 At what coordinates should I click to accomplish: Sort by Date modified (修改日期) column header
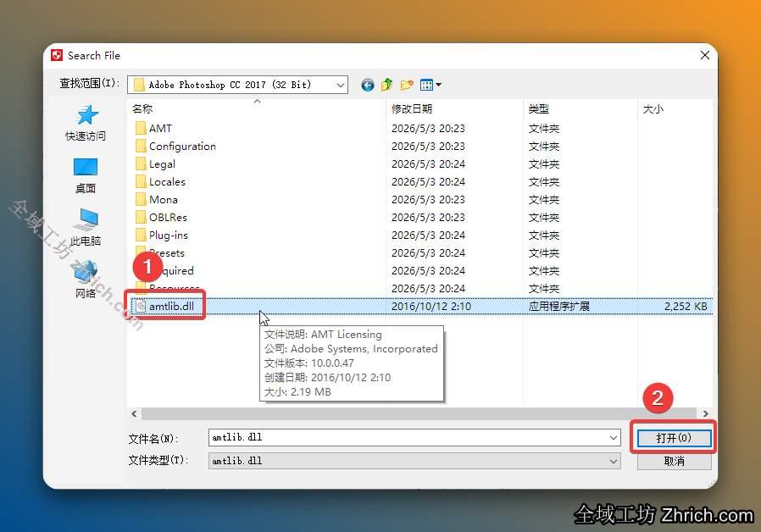coord(412,109)
